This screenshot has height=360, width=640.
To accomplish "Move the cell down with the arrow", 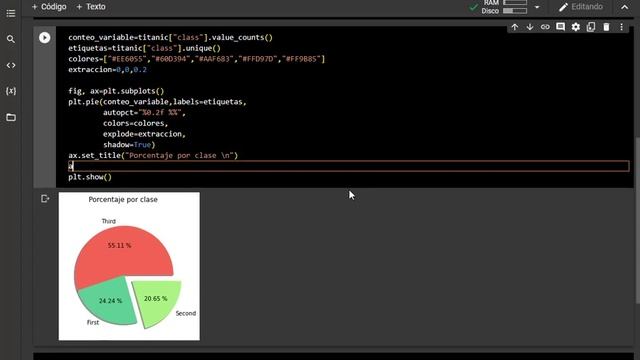I will [x=530, y=27].
